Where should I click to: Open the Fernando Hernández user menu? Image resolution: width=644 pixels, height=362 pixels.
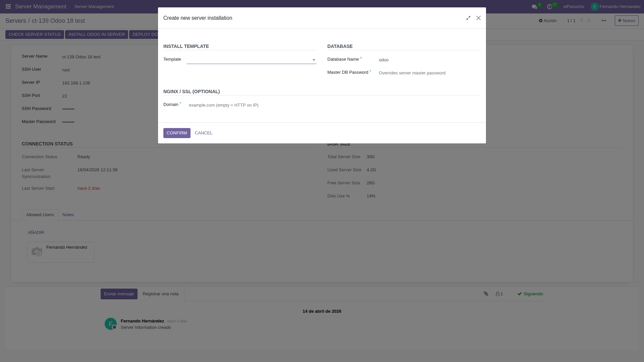[615, 7]
